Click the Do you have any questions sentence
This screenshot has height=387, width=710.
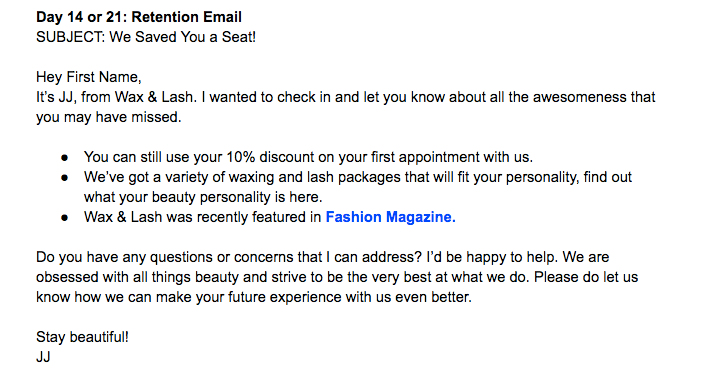click(x=229, y=257)
